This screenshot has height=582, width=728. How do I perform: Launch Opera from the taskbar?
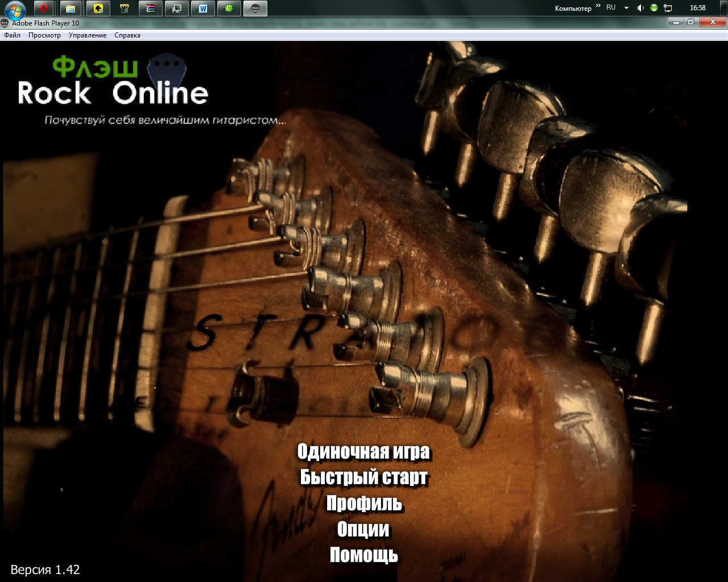tap(44, 9)
